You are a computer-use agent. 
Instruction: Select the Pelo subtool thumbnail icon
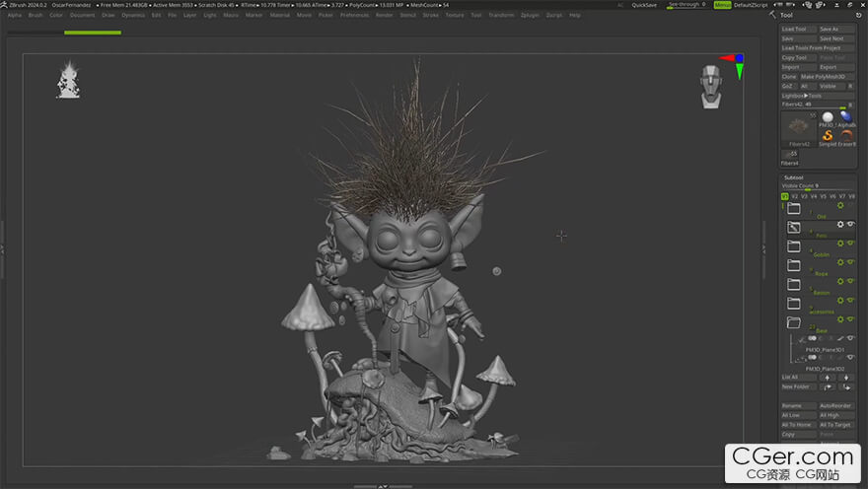pyautogui.click(x=793, y=227)
